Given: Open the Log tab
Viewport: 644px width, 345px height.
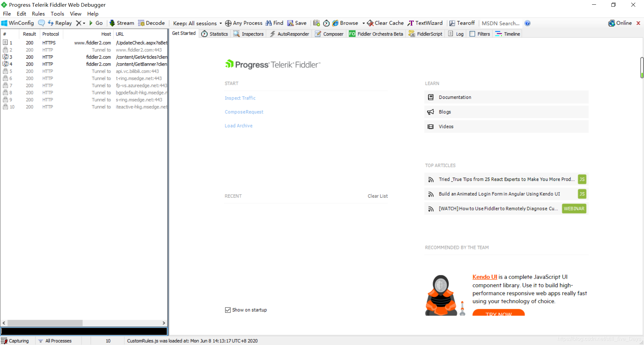Looking at the screenshot, I should (456, 34).
